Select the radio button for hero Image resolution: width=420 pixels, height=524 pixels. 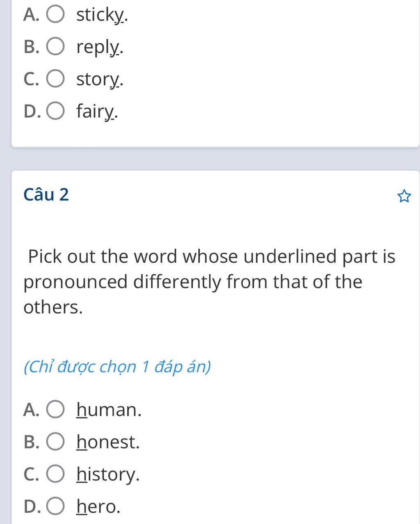[x=55, y=507]
